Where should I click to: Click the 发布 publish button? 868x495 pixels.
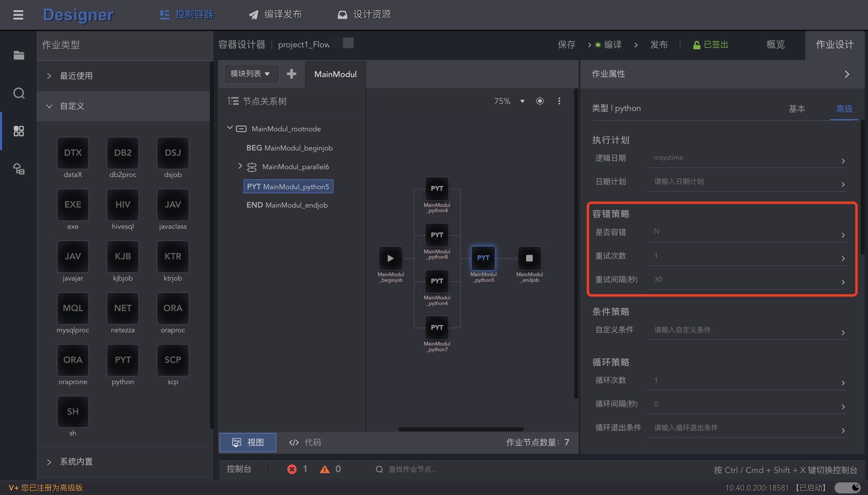point(659,45)
